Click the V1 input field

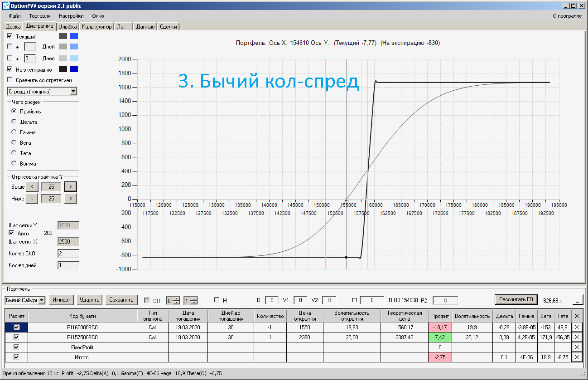click(300, 300)
